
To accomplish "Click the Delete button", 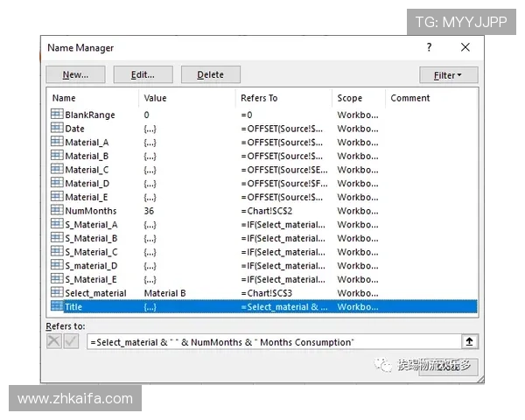I will pyautogui.click(x=210, y=75).
